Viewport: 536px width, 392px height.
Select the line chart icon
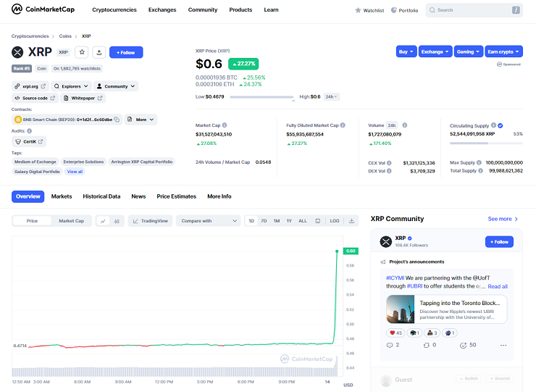click(104, 221)
